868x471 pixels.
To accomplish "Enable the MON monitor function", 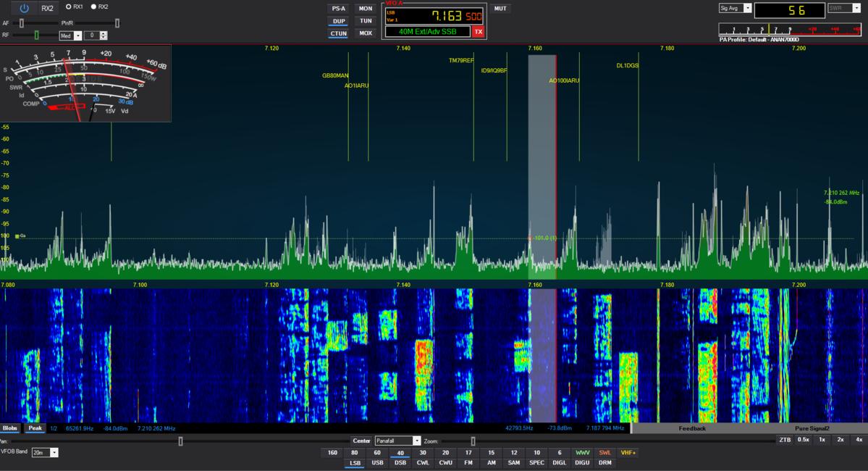I will point(365,8).
